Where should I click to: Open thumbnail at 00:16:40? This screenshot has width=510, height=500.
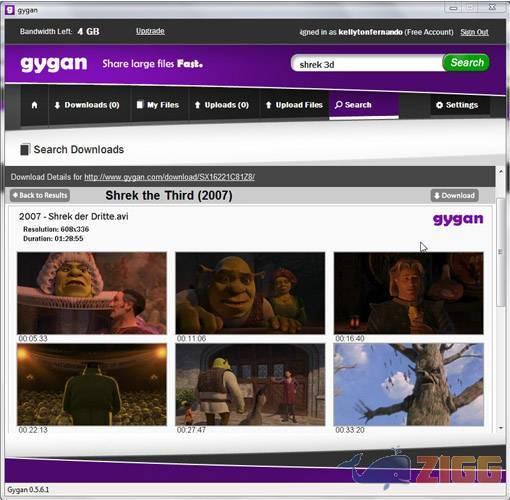coord(409,293)
